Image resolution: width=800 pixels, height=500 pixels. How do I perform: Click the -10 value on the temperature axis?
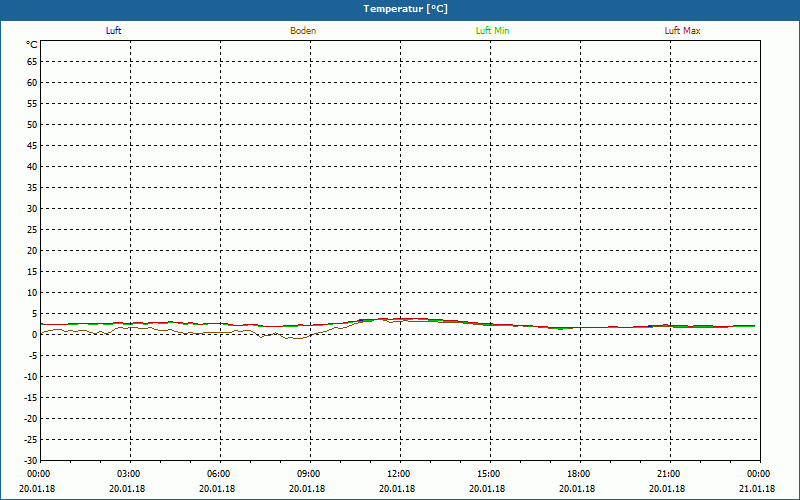(31, 377)
